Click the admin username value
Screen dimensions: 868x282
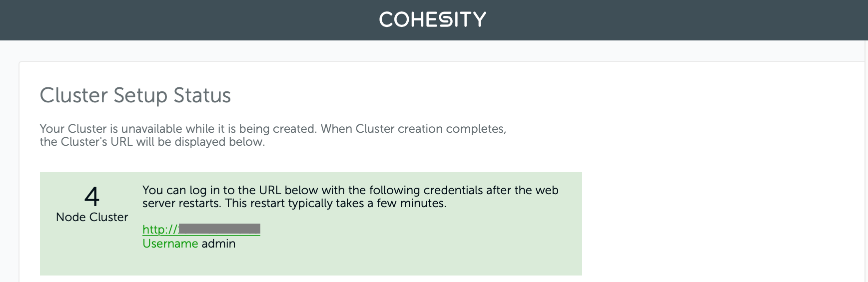tap(218, 244)
